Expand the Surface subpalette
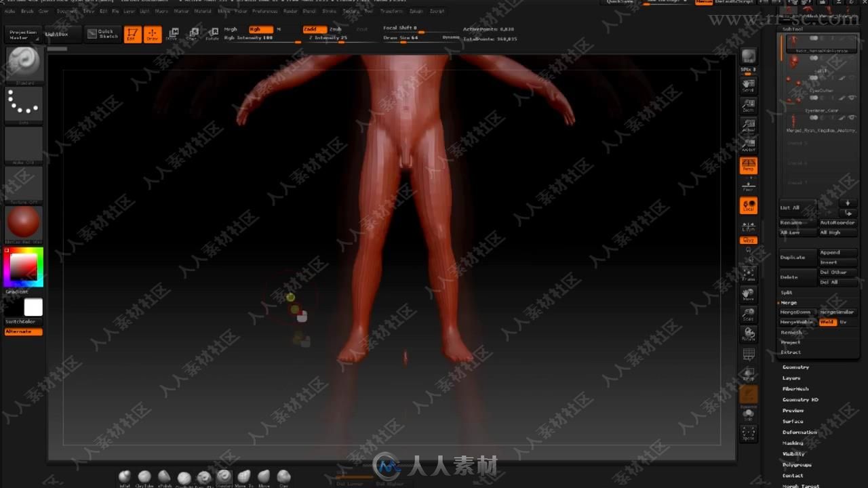Image resolution: width=868 pixels, height=488 pixels. [793, 421]
